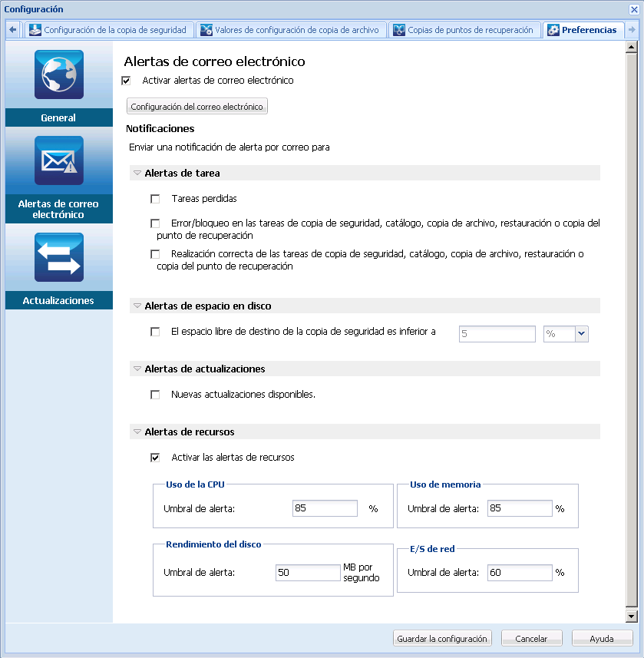The height and width of the screenshot is (658, 644).
Task: Click the Preferencias gear icon
Action: pos(553,30)
